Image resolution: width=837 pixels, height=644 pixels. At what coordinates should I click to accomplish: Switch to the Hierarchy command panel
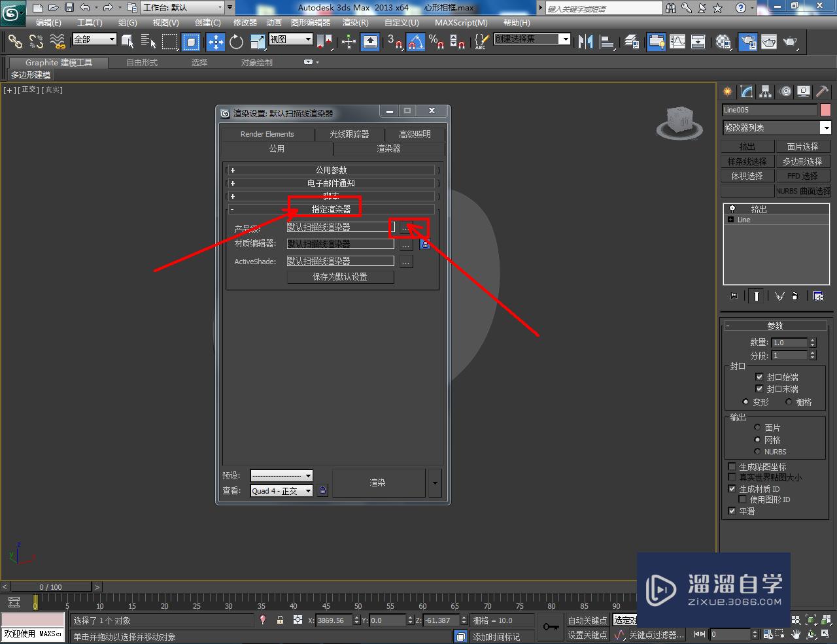(766, 92)
